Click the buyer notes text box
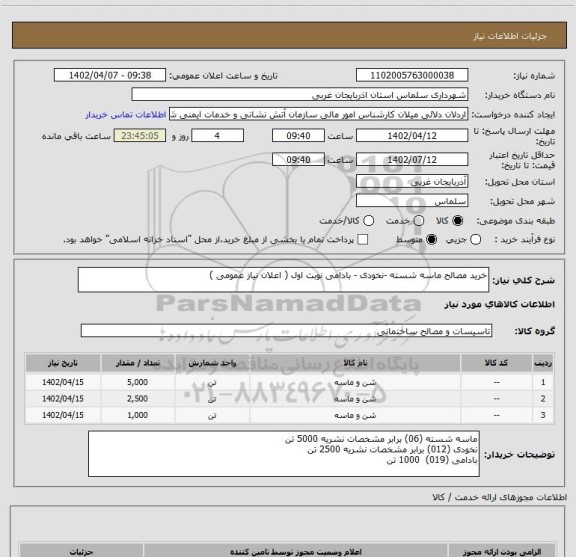The image size is (576, 557). point(284,454)
